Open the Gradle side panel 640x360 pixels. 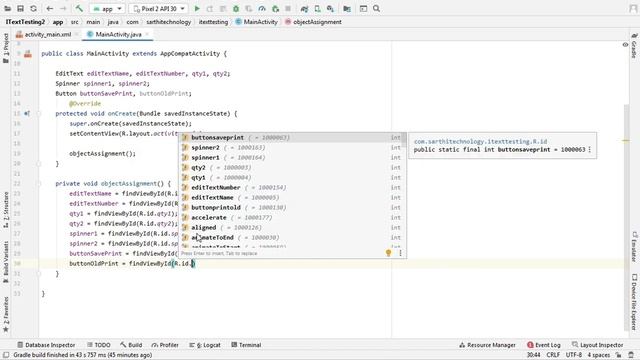click(634, 46)
